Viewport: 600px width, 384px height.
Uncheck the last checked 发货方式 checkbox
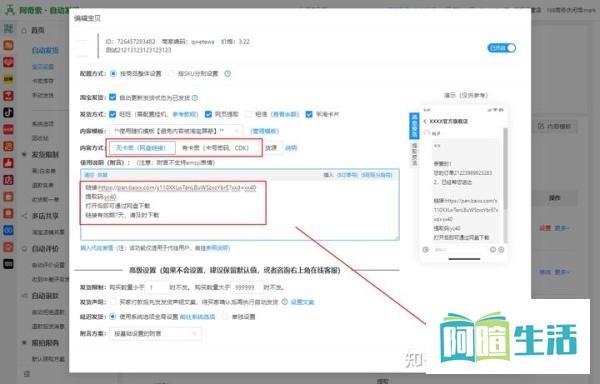click(309, 114)
